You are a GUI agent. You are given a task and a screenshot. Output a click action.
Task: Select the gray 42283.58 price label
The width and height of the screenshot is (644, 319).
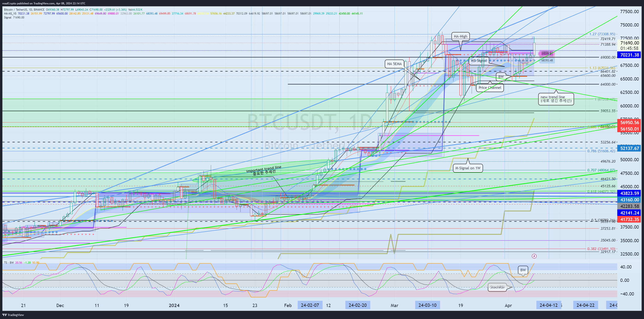click(x=629, y=206)
